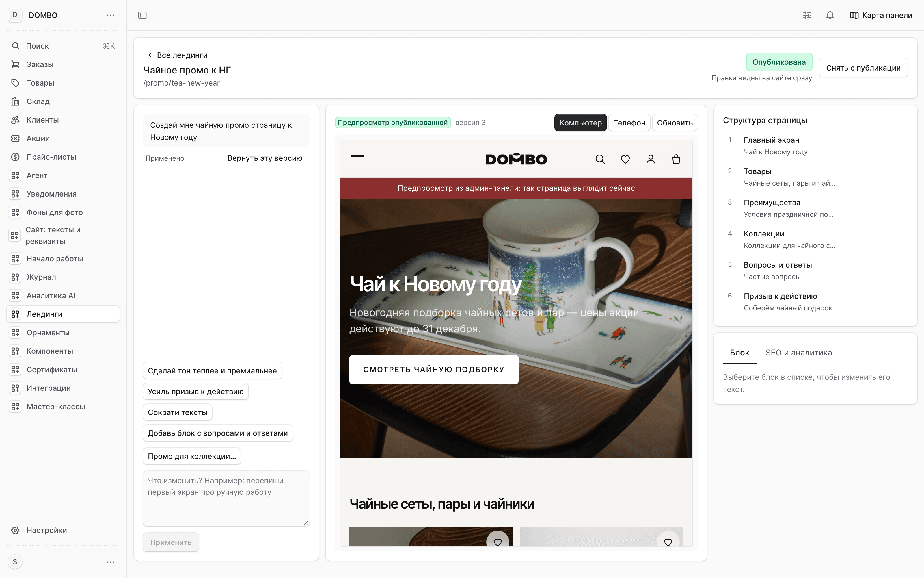
Task: Open the DOMBO workspace three-dot menu
Action: click(x=110, y=15)
